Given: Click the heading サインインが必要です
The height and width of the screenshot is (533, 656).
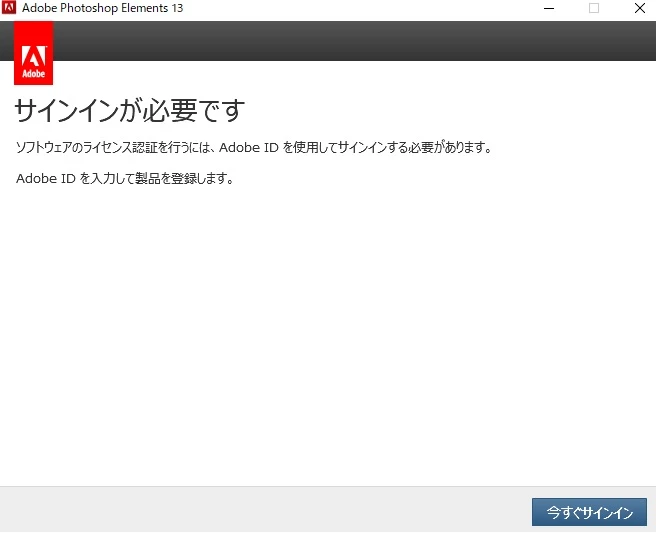Looking at the screenshot, I should 130,110.
